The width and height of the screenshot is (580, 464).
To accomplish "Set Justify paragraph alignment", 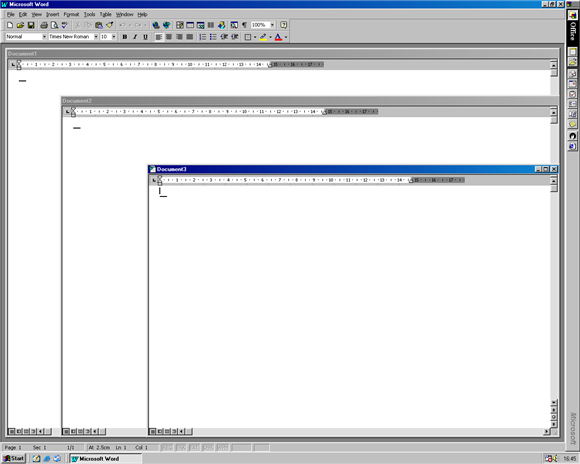I will [190, 37].
